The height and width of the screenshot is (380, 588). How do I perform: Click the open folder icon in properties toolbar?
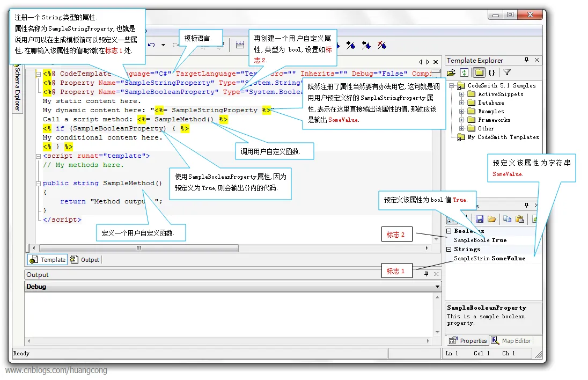(x=492, y=219)
